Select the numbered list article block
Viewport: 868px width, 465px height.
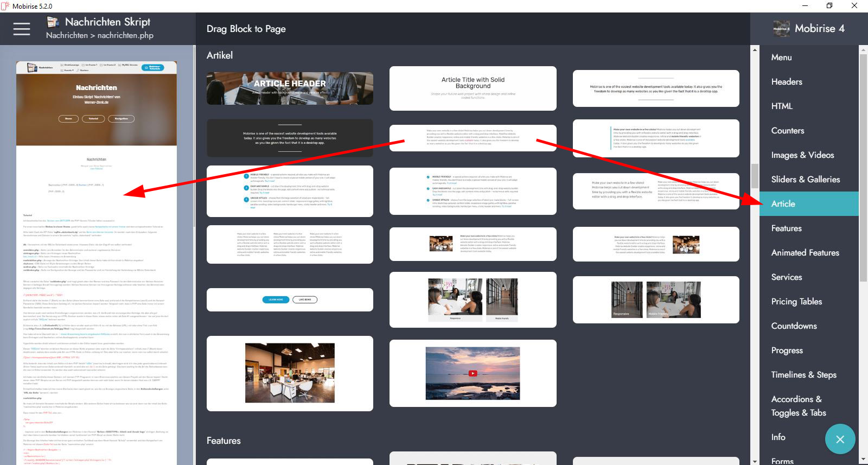[x=290, y=191]
